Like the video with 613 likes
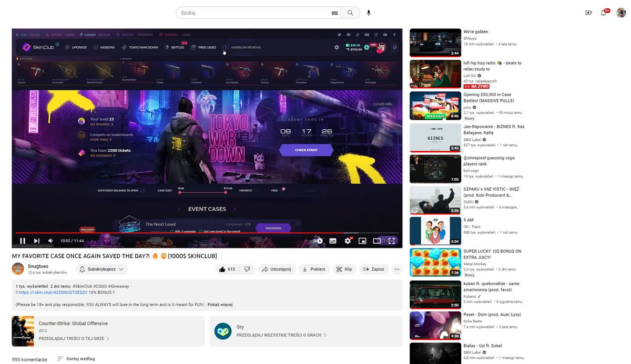 pos(227,269)
